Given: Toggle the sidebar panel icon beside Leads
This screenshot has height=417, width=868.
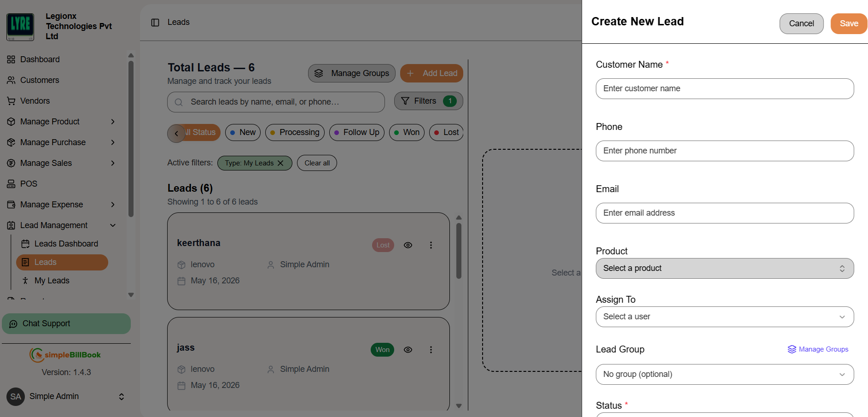Looking at the screenshot, I should (155, 23).
